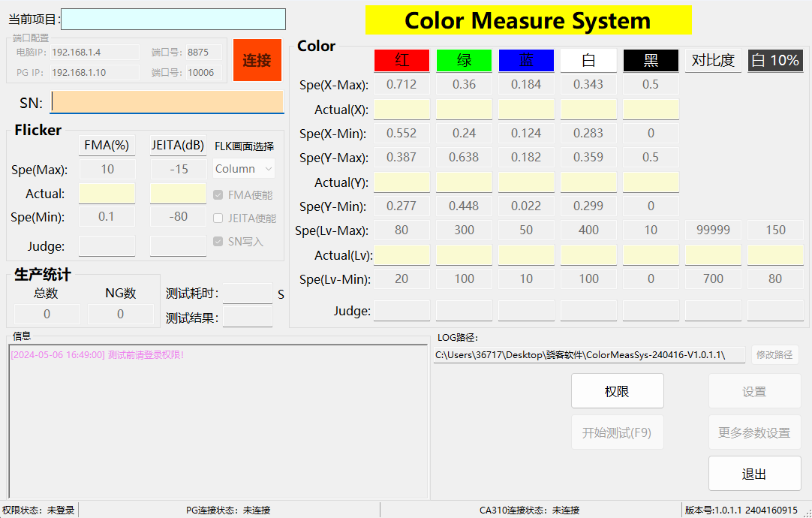Focus the SN input field
Image resolution: width=812 pixels, height=518 pixels.
tap(167, 102)
